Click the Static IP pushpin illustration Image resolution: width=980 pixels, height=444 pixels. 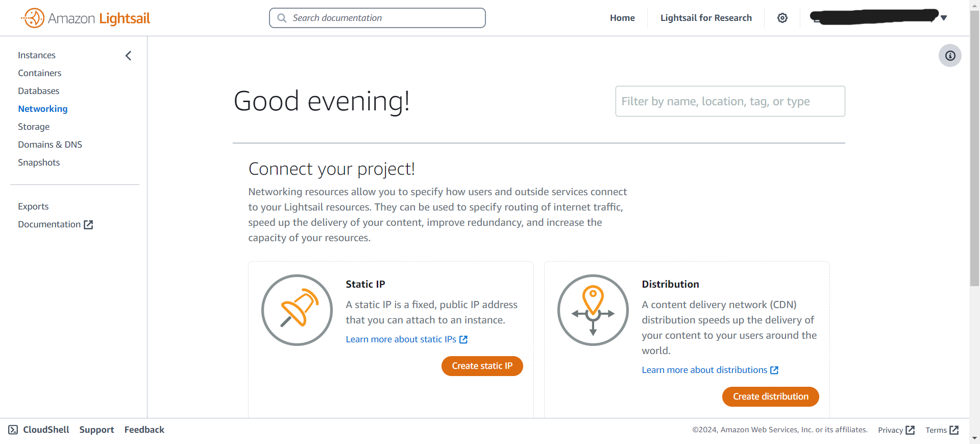pos(297,310)
